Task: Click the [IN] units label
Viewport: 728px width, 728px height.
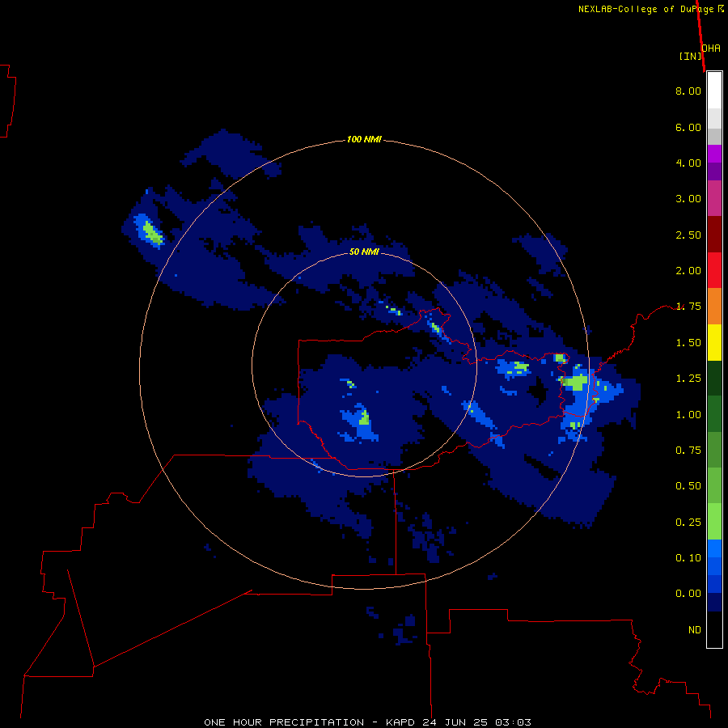Action: 690,56
